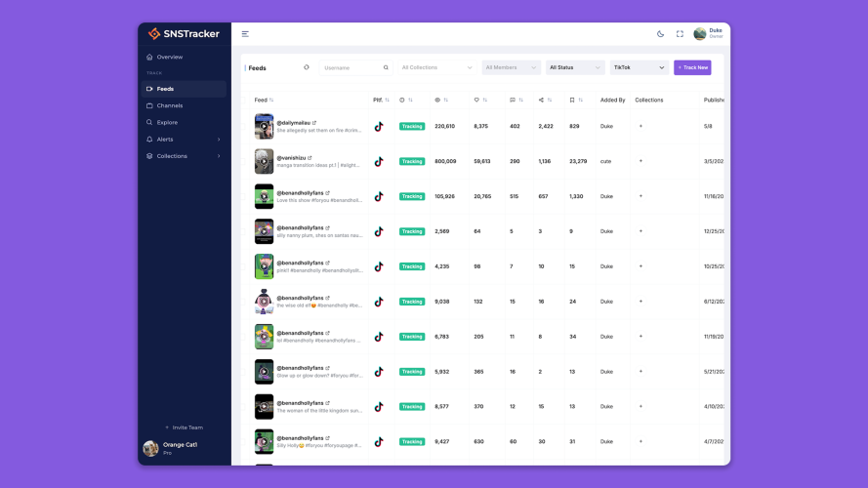The width and height of the screenshot is (868, 488).
Task: Play thumbnail of 'Love this show' feed
Action: coord(264,196)
